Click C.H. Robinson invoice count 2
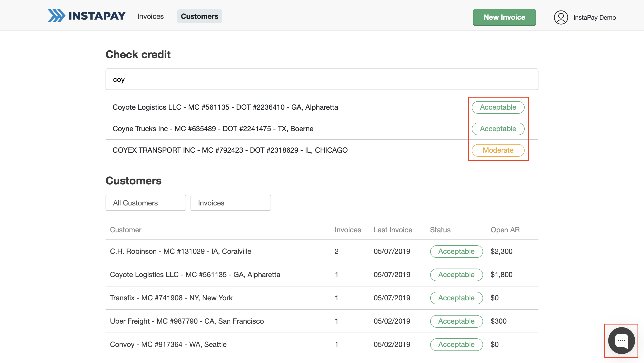The width and height of the screenshot is (644, 363). coord(337,251)
